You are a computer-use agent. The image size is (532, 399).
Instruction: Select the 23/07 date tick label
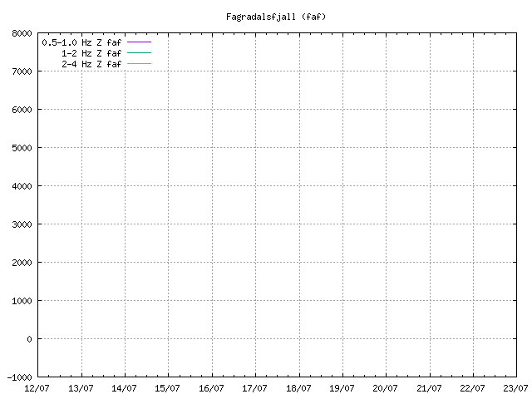(516, 387)
